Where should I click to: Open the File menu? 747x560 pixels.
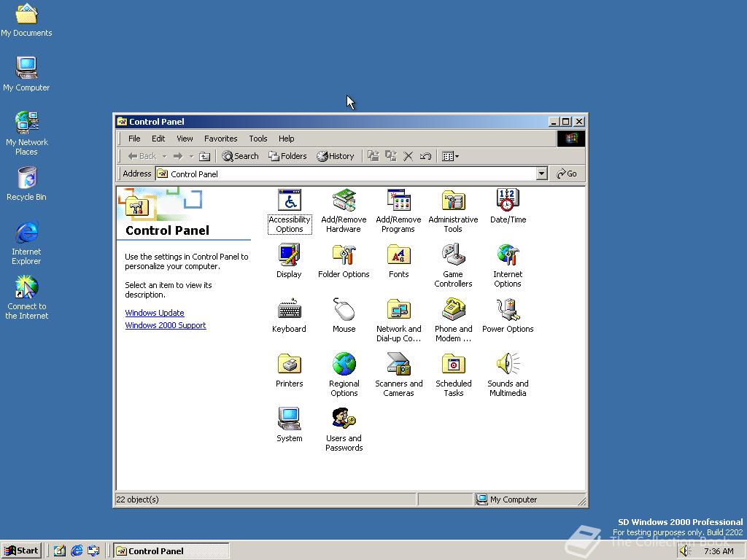click(x=134, y=139)
